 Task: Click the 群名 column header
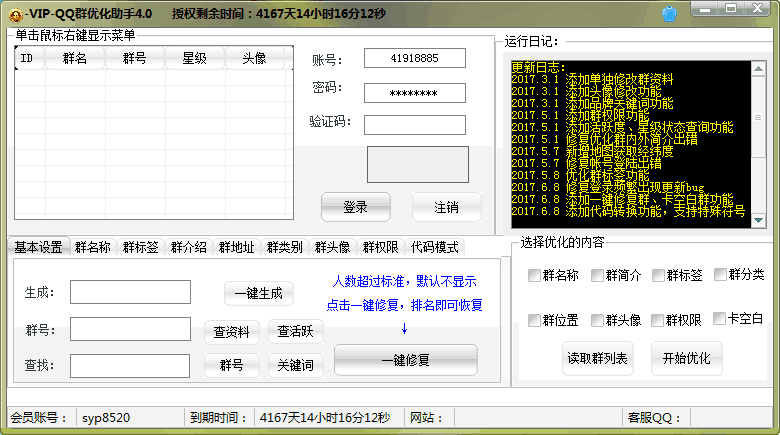75,58
